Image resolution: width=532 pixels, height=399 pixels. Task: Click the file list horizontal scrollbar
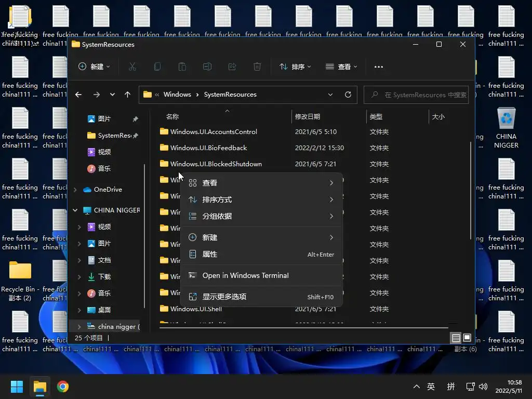[303, 328]
